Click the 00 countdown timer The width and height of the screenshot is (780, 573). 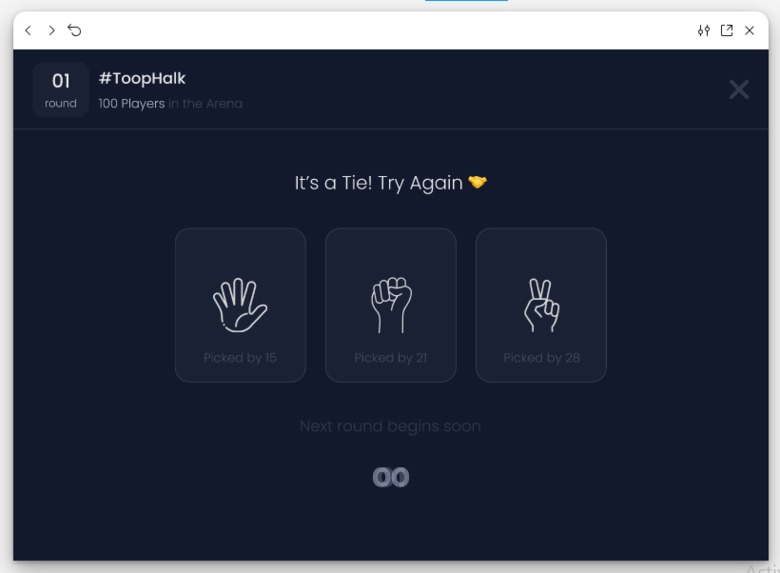click(x=391, y=478)
